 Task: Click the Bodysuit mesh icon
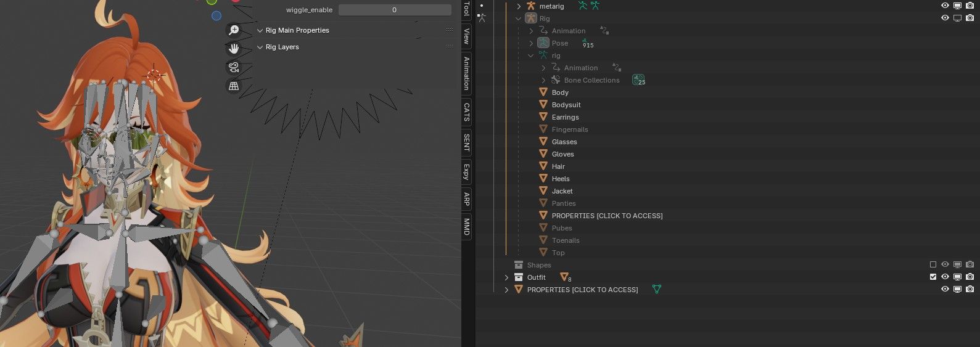(x=543, y=105)
